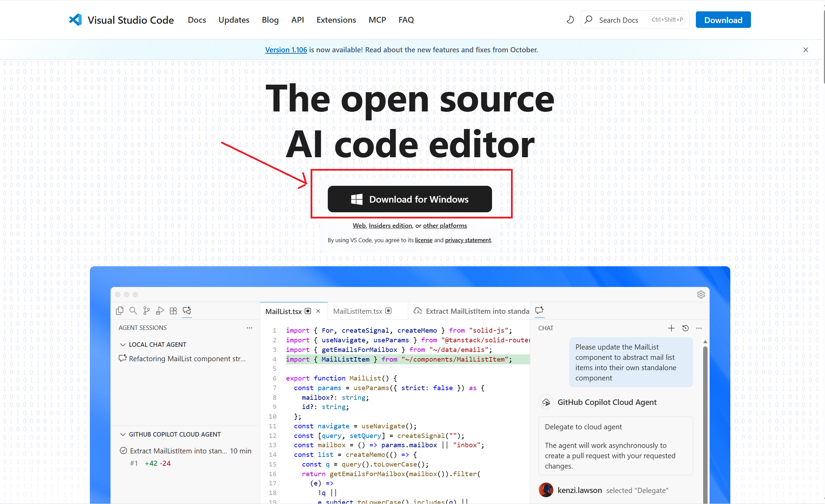
Task: Open the settings gear in the editor mockup
Action: [x=701, y=294]
